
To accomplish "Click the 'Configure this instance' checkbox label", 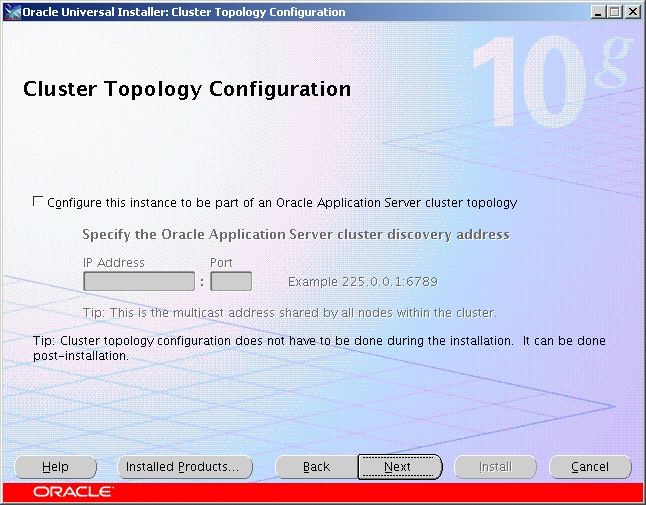I will point(282,203).
